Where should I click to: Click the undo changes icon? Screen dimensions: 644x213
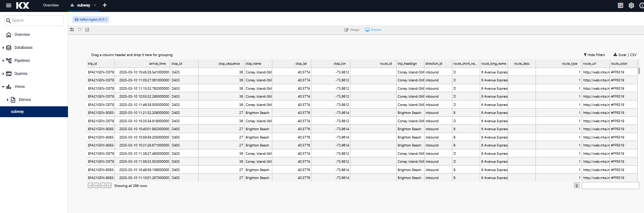[80, 30]
